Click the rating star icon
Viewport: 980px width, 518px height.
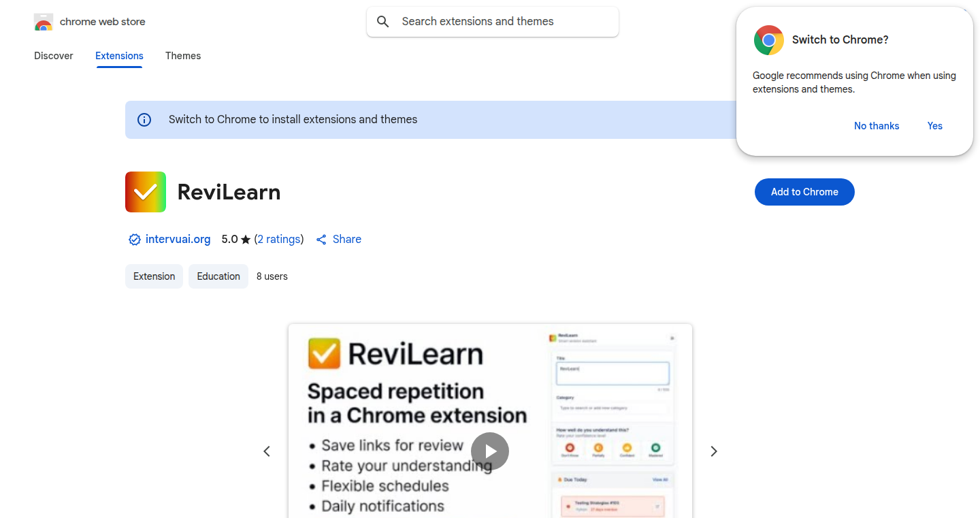(246, 240)
